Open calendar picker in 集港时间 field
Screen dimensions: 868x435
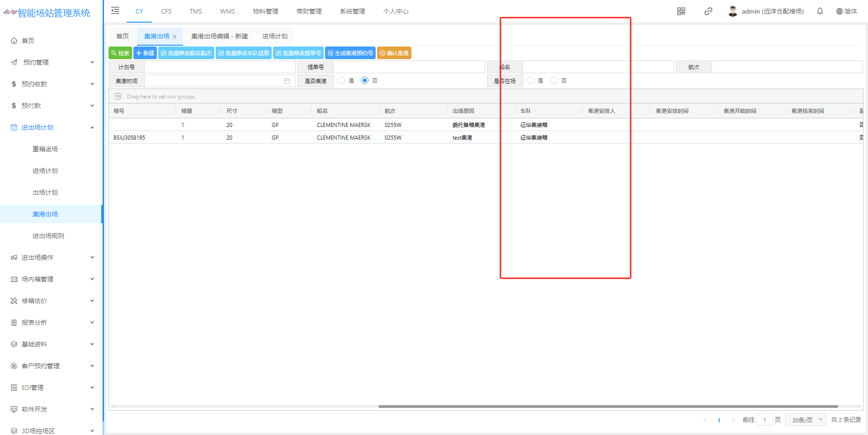pos(287,81)
